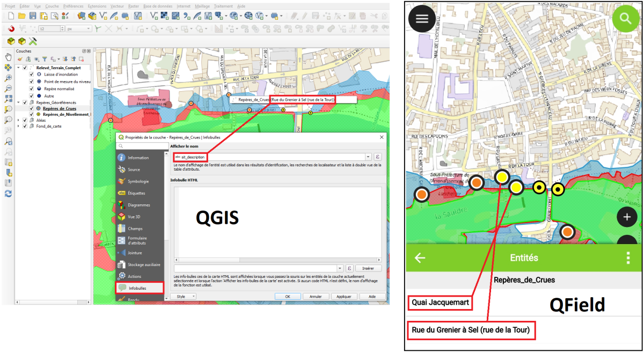The image size is (644, 353).
Task: Toggle Repères_de_Crues layer visibility
Action: (x=32, y=108)
